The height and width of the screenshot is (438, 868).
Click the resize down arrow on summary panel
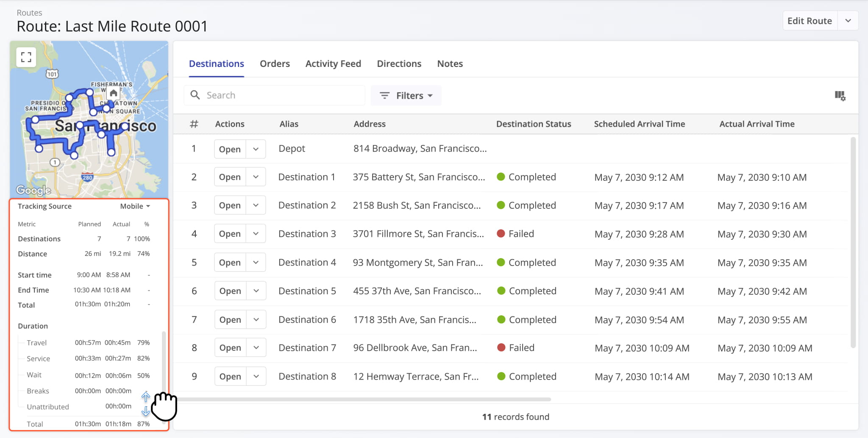pyautogui.click(x=145, y=411)
